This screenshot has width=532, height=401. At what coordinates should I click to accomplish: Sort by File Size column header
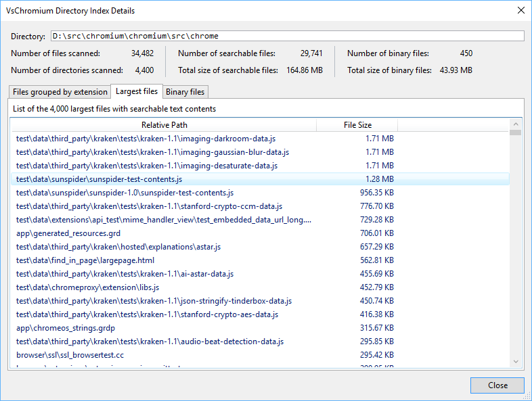[x=357, y=125]
